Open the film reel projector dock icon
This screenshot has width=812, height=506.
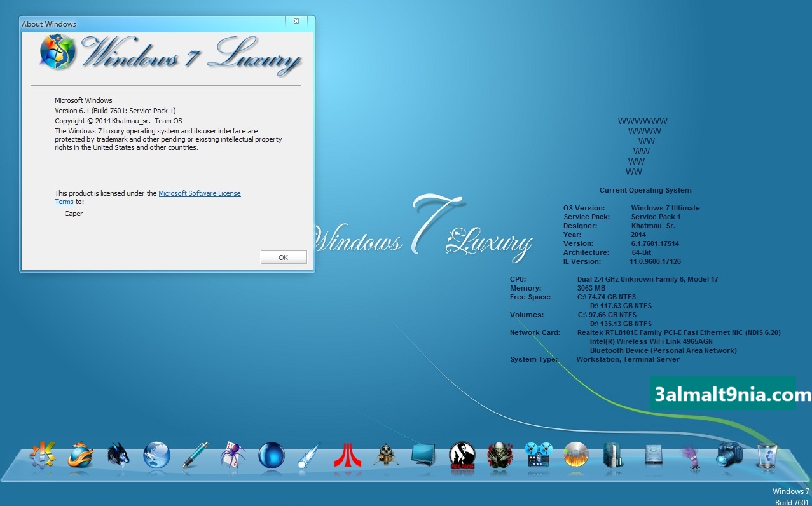click(539, 455)
